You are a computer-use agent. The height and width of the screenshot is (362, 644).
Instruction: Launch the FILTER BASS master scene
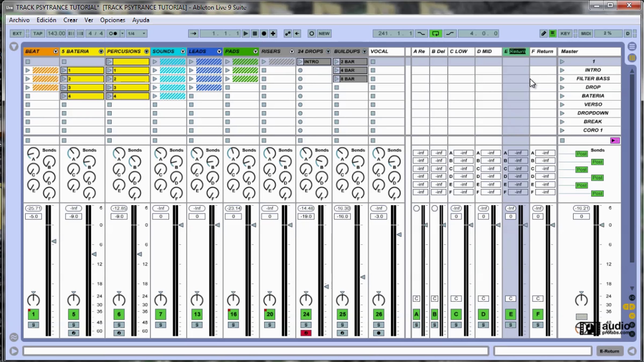[x=562, y=79]
